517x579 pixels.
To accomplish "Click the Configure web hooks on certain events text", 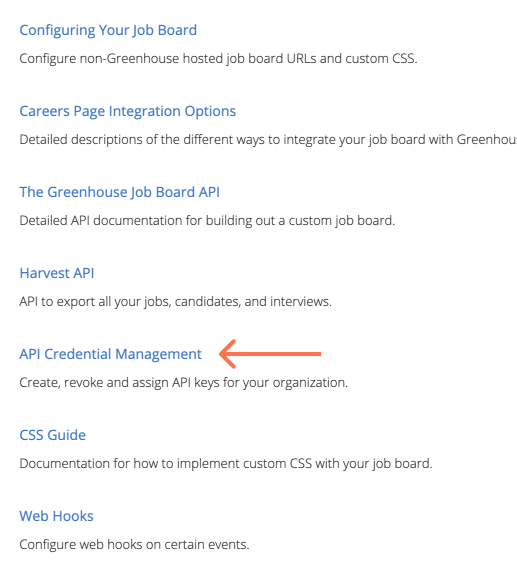I will (134, 544).
